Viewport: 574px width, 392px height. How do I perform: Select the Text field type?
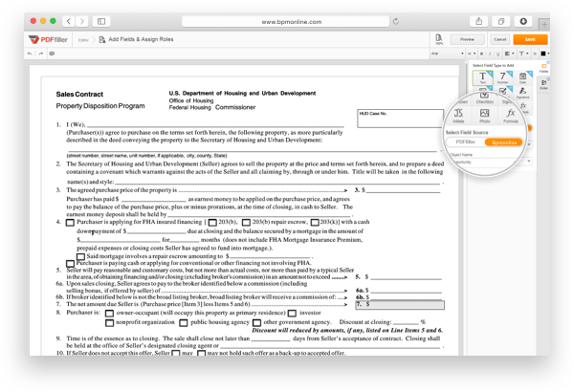[x=482, y=77]
